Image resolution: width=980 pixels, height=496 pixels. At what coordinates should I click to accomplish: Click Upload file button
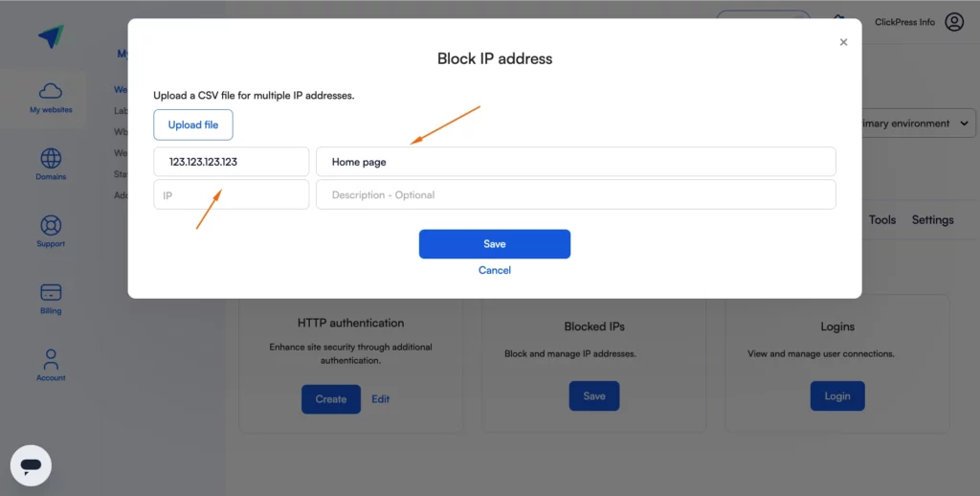tap(193, 124)
